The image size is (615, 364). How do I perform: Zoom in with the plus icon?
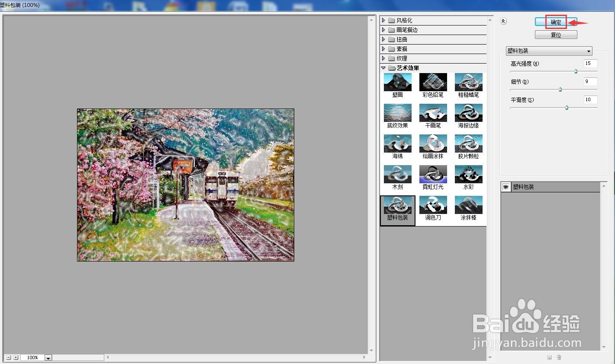(x=16, y=358)
